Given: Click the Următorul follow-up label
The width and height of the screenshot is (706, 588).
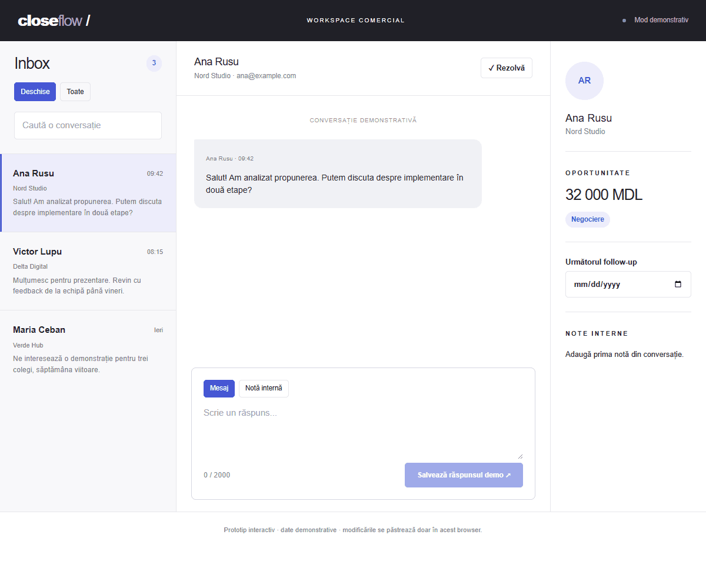Looking at the screenshot, I should click(x=601, y=262).
